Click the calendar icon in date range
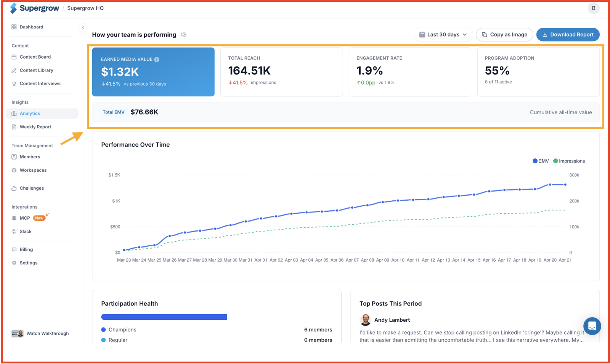The image size is (610, 364). pyautogui.click(x=422, y=35)
